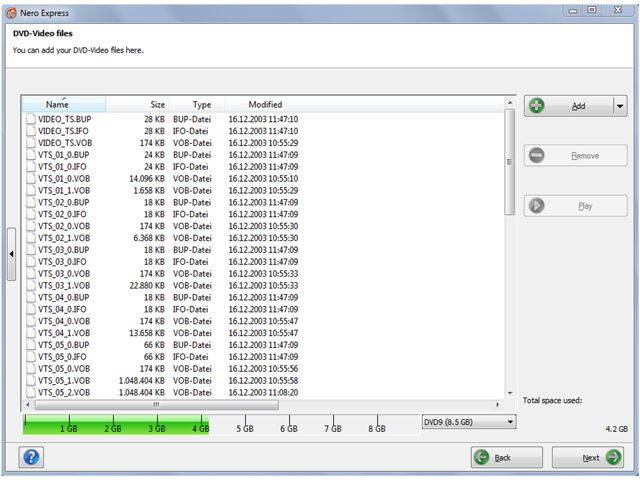Screen dimensions: 640x480
Task: Click the green plus Add button
Action: pyautogui.click(x=568, y=106)
